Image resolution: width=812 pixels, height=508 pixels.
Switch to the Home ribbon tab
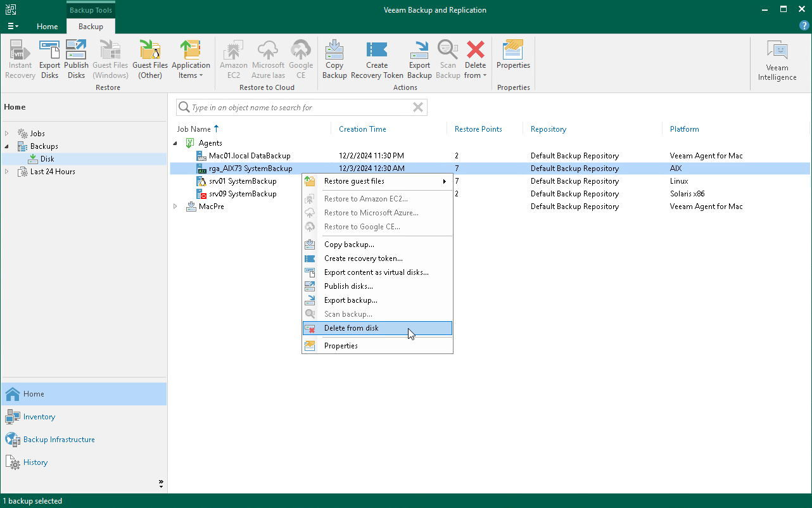click(x=48, y=27)
